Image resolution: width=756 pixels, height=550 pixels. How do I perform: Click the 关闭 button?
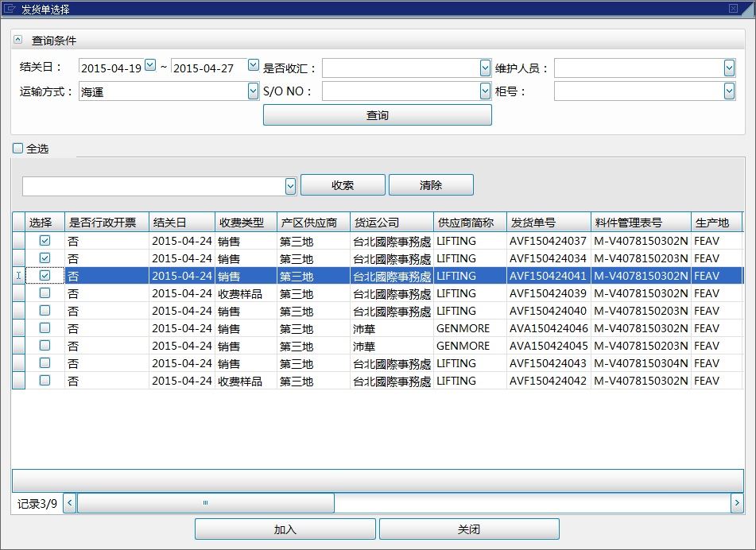coord(469,529)
